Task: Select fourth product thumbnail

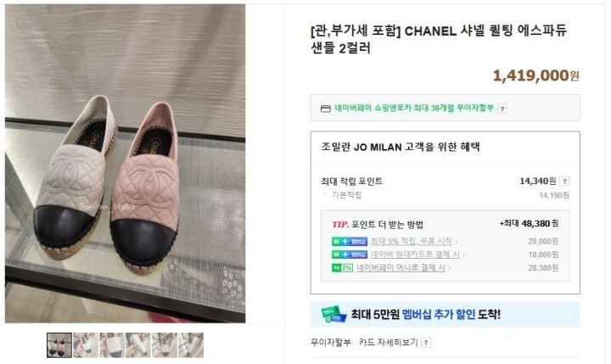Action: pyautogui.click(x=138, y=344)
